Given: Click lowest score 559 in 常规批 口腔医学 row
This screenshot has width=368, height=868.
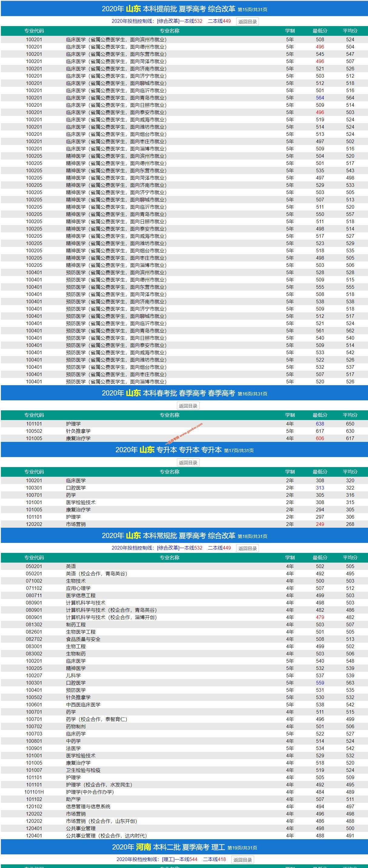Looking at the screenshot, I should click(x=320, y=683).
